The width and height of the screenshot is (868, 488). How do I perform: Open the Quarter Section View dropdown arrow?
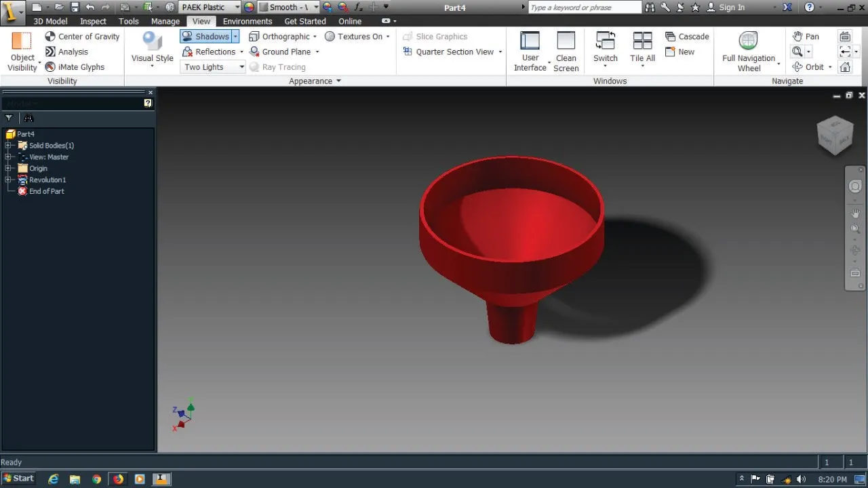[x=500, y=52]
